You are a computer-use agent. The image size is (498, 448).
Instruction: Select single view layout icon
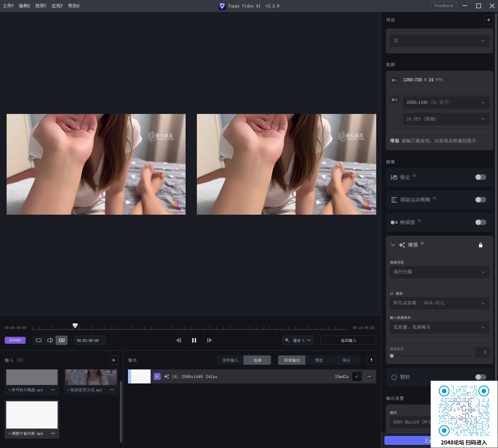39,340
